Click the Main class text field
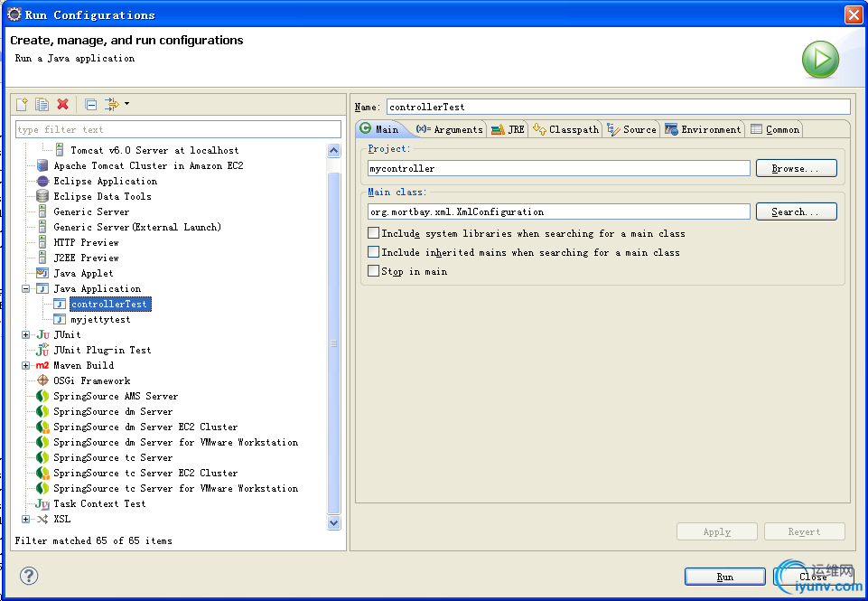Screen dimensions: 868x601 click(x=558, y=211)
